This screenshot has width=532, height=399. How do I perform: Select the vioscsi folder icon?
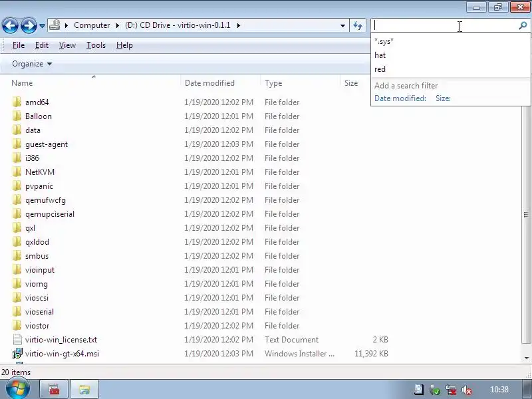(17, 297)
